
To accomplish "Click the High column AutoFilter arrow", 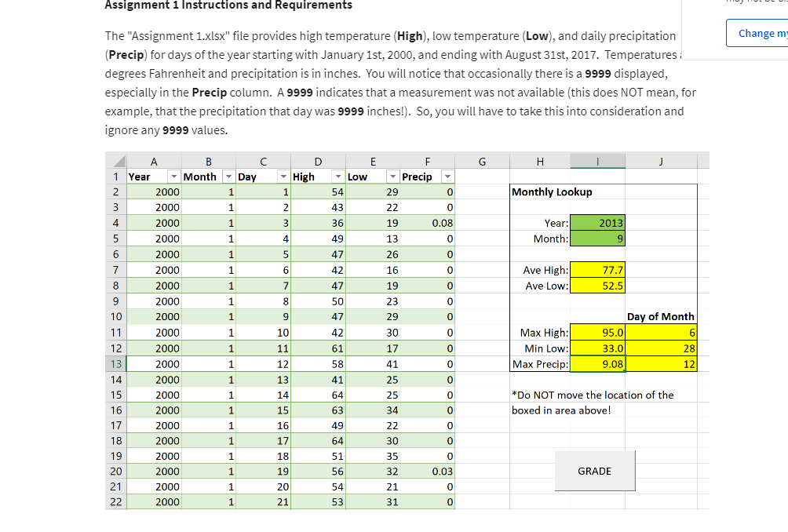I will point(338,177).
